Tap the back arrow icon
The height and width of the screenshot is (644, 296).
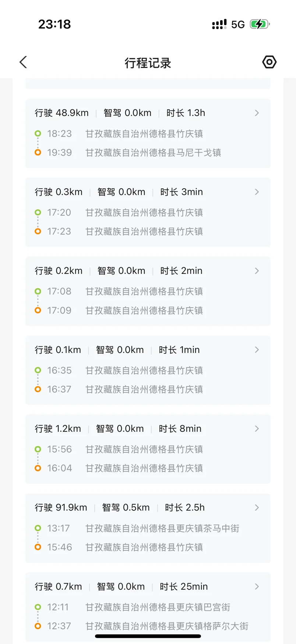tap(24, 62)
